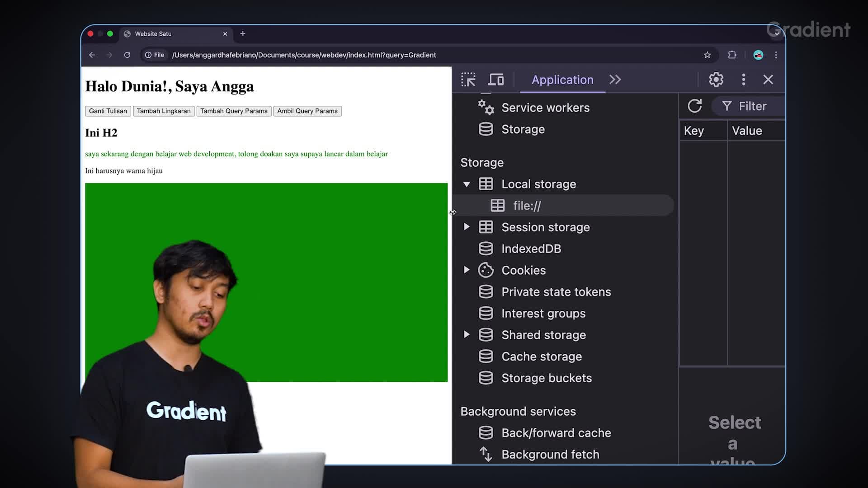Click the Application tab in DevTools
868x488 pixels.
tap(563, 79)
